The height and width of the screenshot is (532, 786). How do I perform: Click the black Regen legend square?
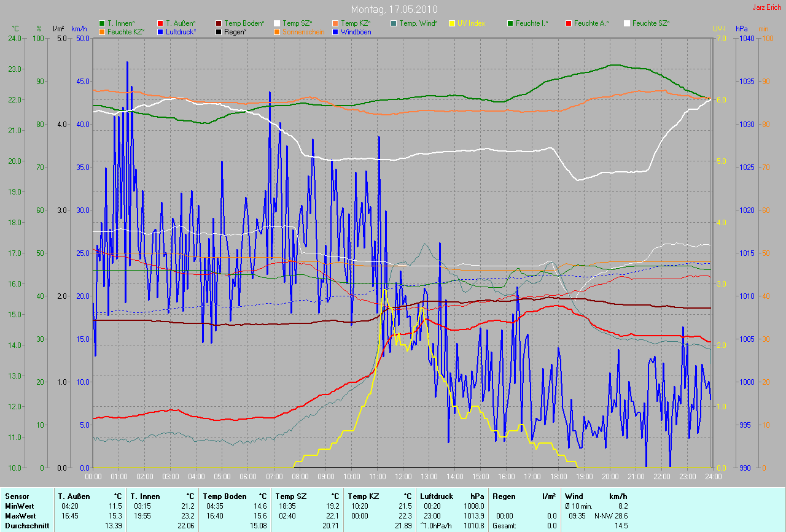pos(219,31)
